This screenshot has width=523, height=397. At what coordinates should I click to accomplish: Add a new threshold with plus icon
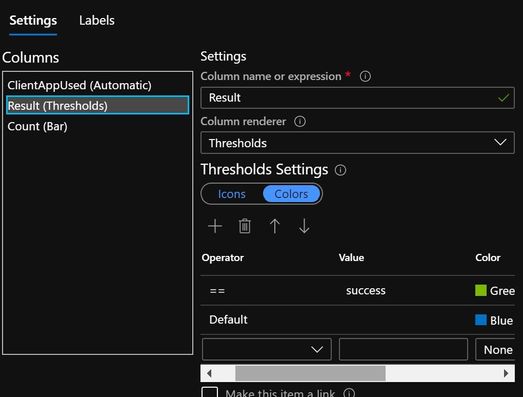click(x=215, y=226)
